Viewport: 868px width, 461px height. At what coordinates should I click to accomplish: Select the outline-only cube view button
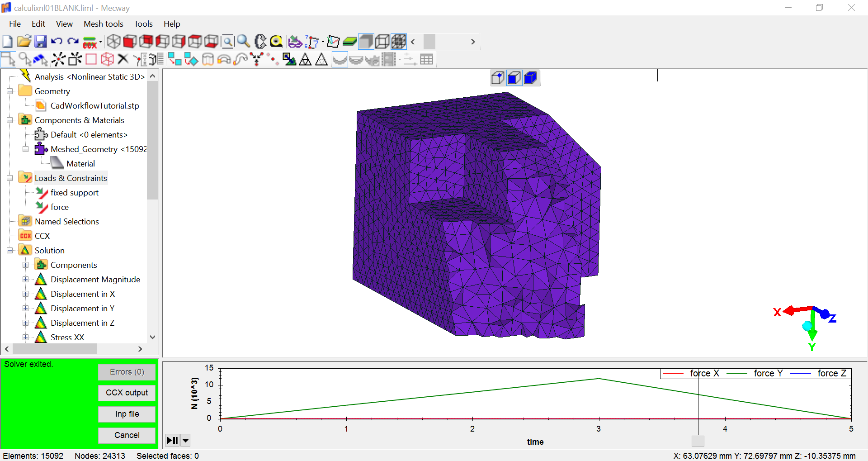498,78
